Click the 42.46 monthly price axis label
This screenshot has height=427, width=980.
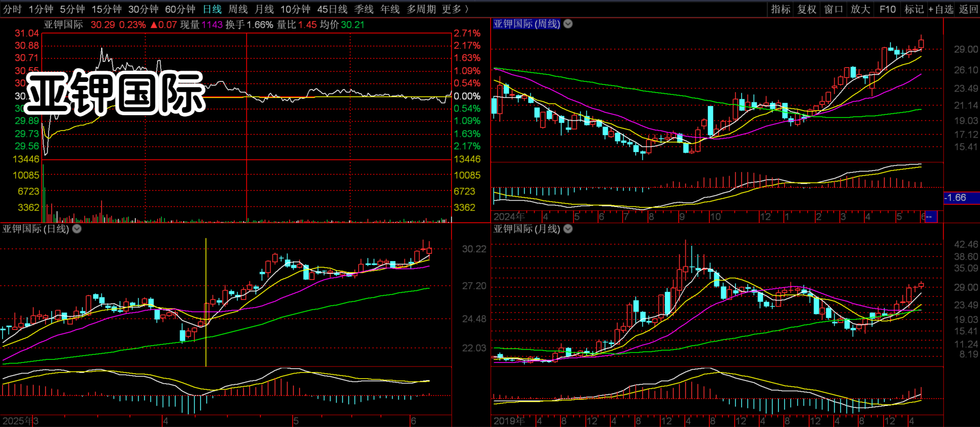point(966,245)
